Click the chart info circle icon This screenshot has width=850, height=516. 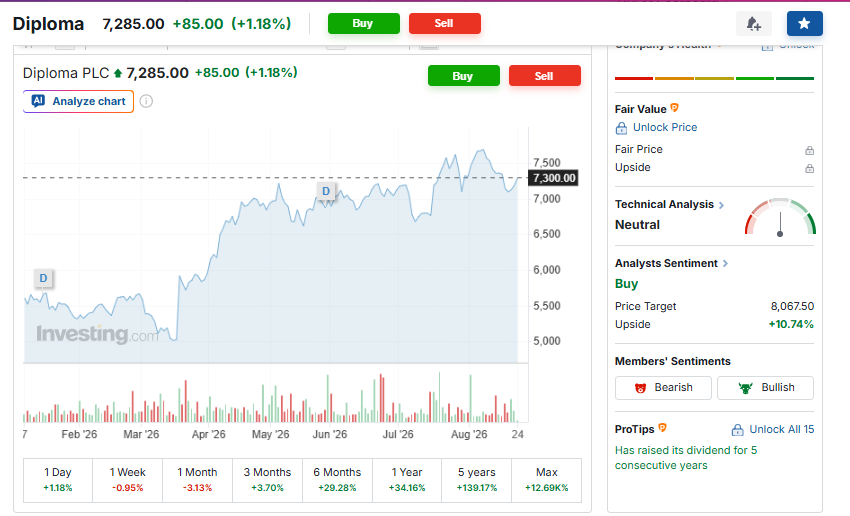pyautogui.click(x=146, y=101)
